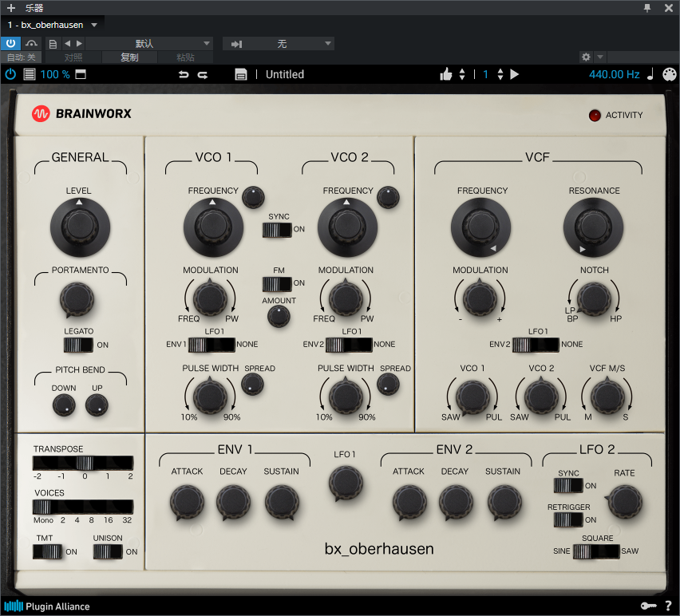The height and width of the screenshot is (616, 680).
Task: Click the Plugin Alliance logo
Action: [47, 606]
